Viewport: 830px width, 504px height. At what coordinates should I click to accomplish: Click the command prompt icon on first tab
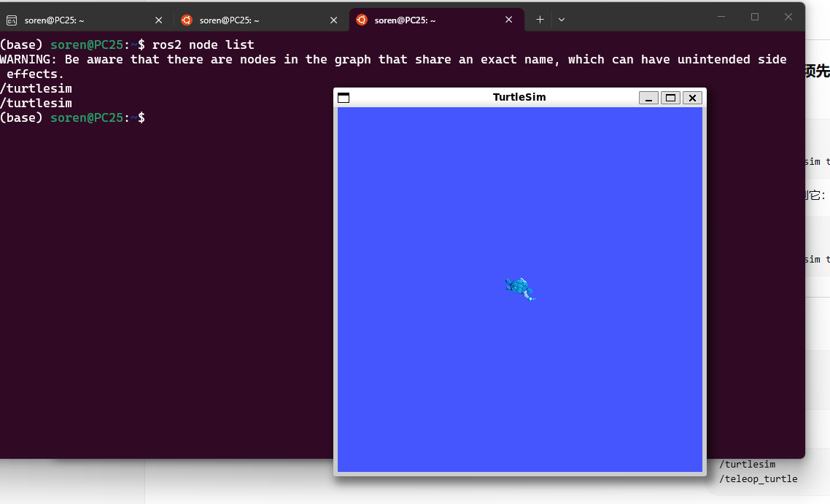point(12,20)
